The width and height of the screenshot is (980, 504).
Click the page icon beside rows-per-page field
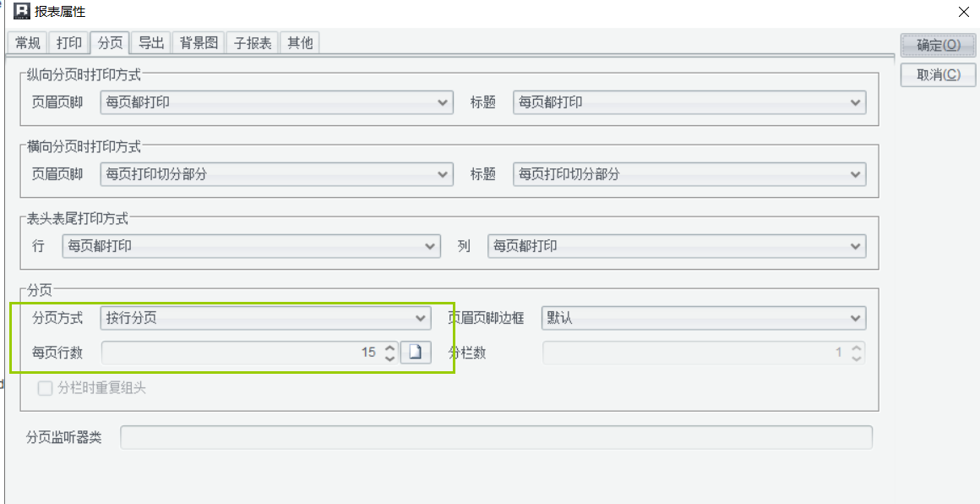coord(416,353)
